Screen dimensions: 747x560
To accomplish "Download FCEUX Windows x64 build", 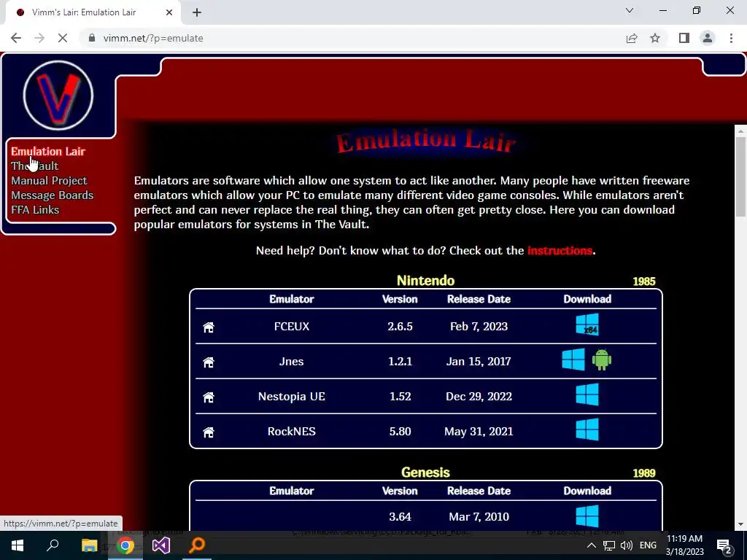I will [x=587, y=324].
